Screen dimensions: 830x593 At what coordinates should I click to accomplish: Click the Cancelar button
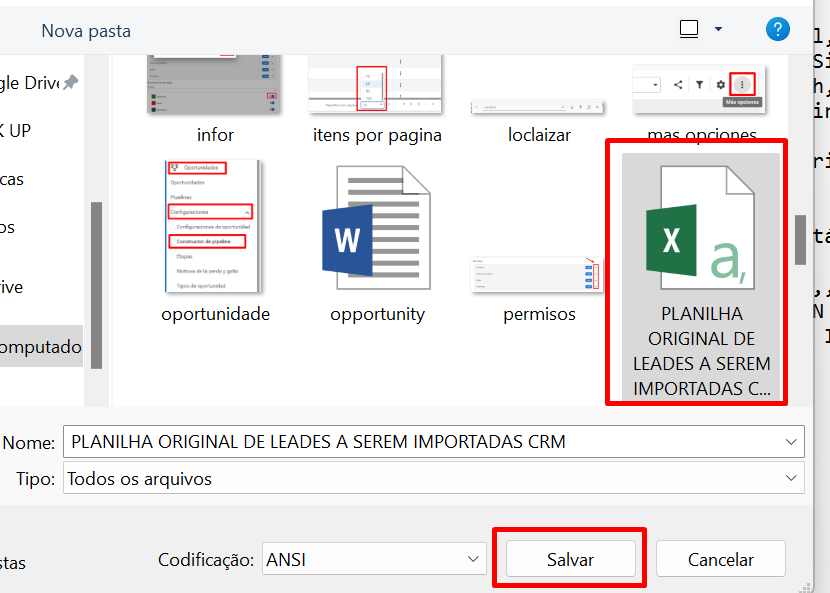(720, 559)
